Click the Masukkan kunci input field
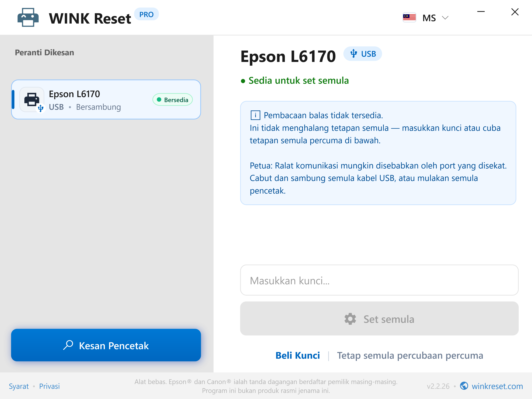This screenshot has height=399, width=532. point(379,280)
